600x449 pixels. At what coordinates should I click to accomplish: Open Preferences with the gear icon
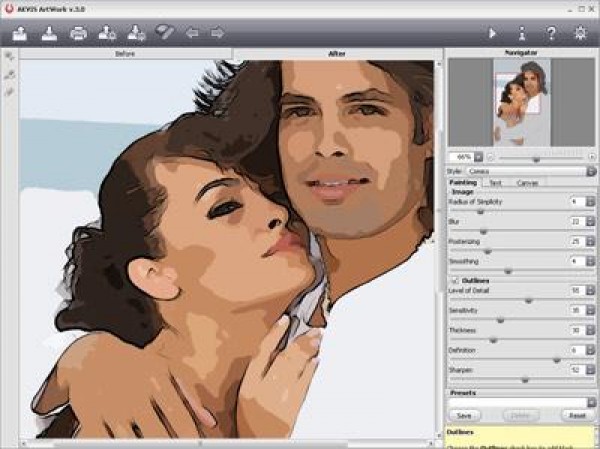click(581, 33)
